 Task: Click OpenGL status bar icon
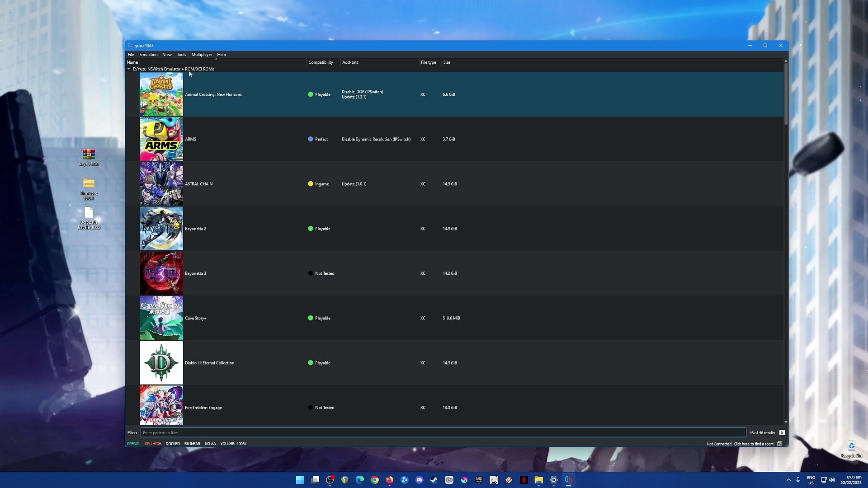click(133, 443)
